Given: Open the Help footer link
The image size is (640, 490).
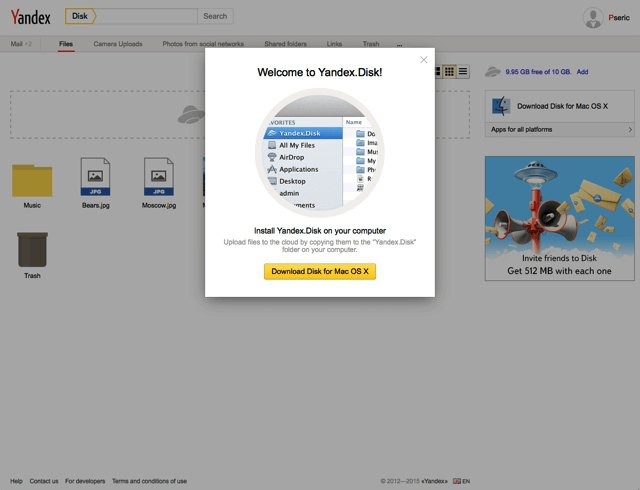Looking at the screenshot, I should point(16,481).
